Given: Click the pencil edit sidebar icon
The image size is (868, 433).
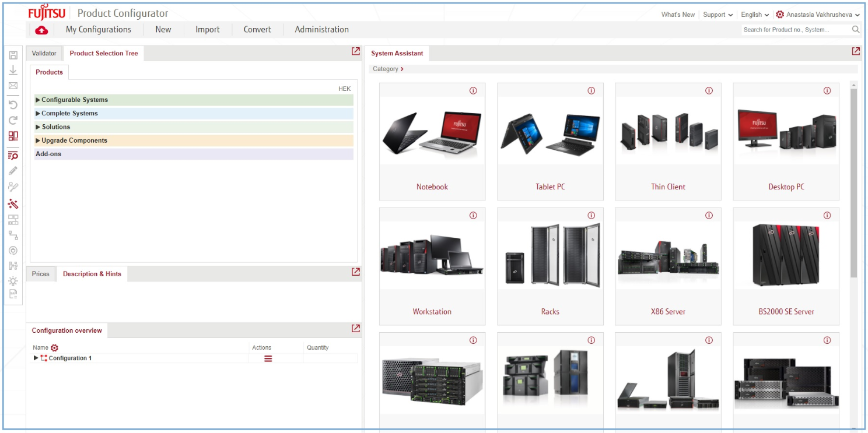Looking at the screenshot, I should pos(13,171).
